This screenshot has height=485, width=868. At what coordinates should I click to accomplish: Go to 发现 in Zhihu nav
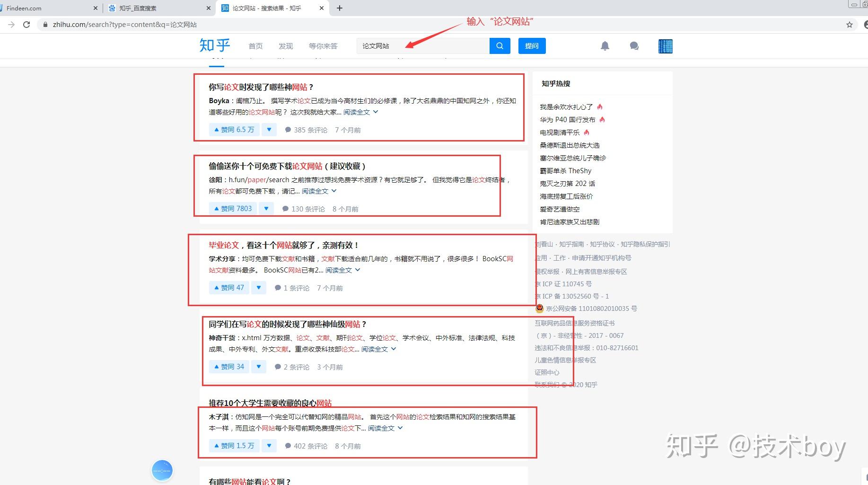[286, 46]
